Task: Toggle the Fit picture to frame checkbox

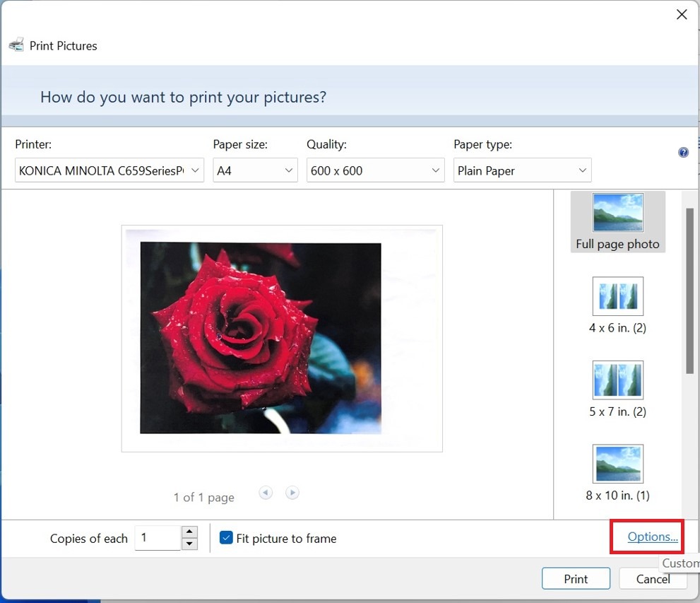Action: coord(226,538)
